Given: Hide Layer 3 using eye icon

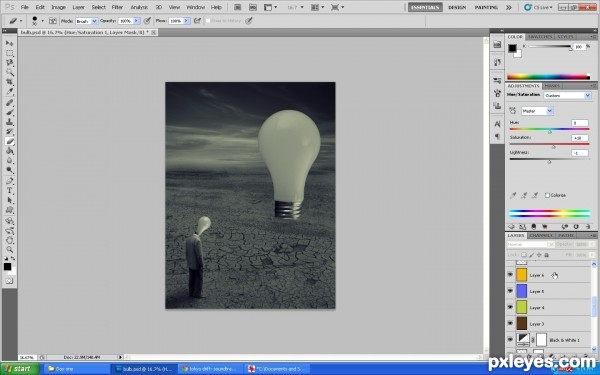Looking at the screenshot, I should 510,324.
